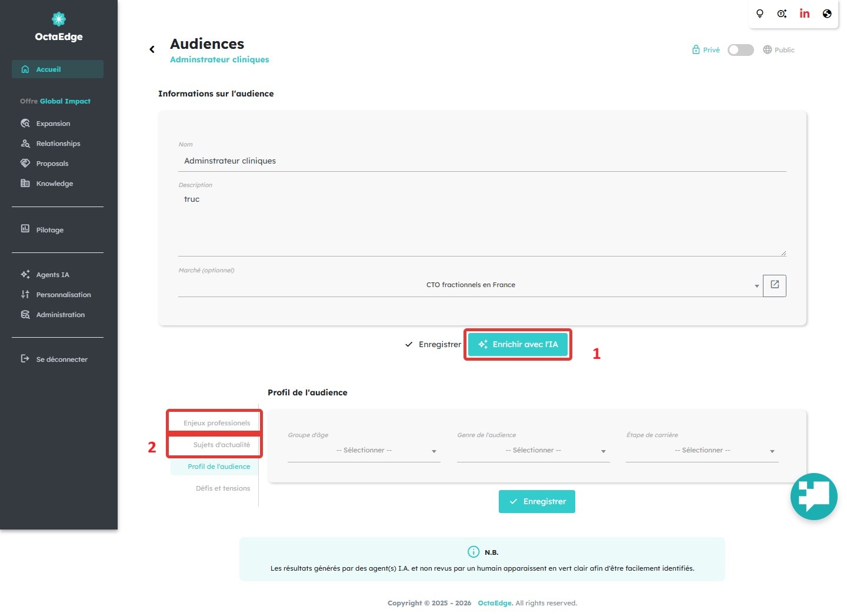847x616 pixels.
Task: Toggle the Privé/Public visibility switch
Action: [741, 50]
